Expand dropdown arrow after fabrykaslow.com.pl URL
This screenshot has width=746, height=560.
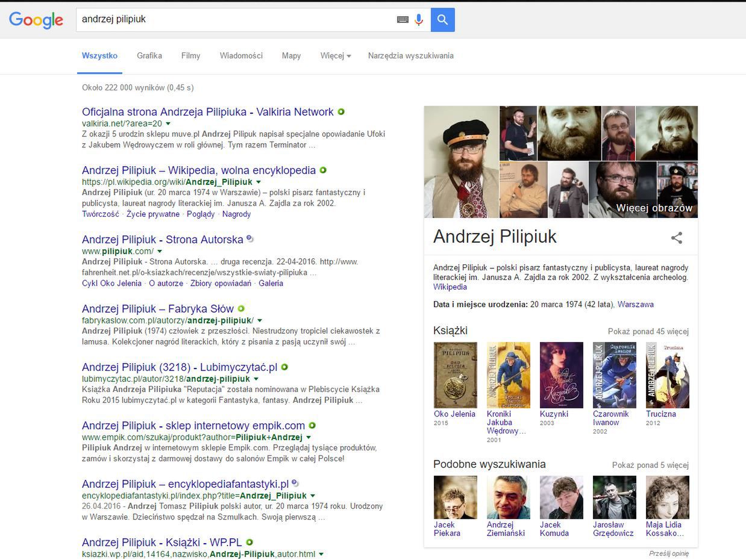click(260, 320)
